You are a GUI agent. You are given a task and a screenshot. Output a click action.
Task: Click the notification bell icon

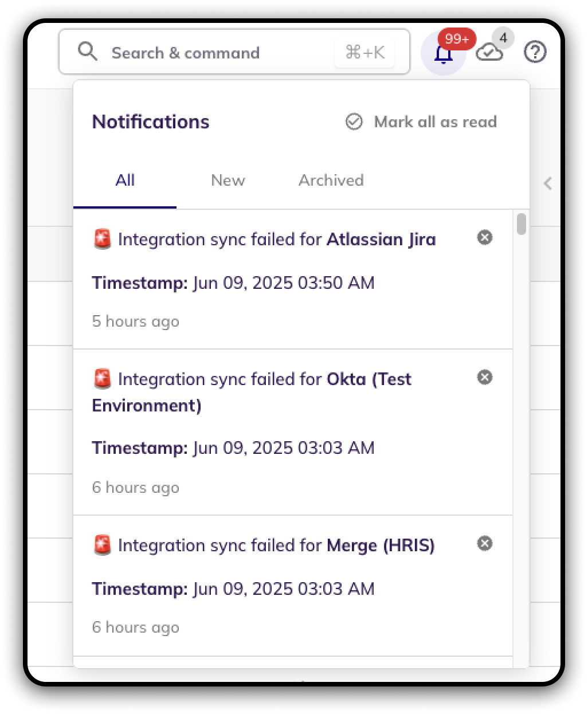click(443, 55)
